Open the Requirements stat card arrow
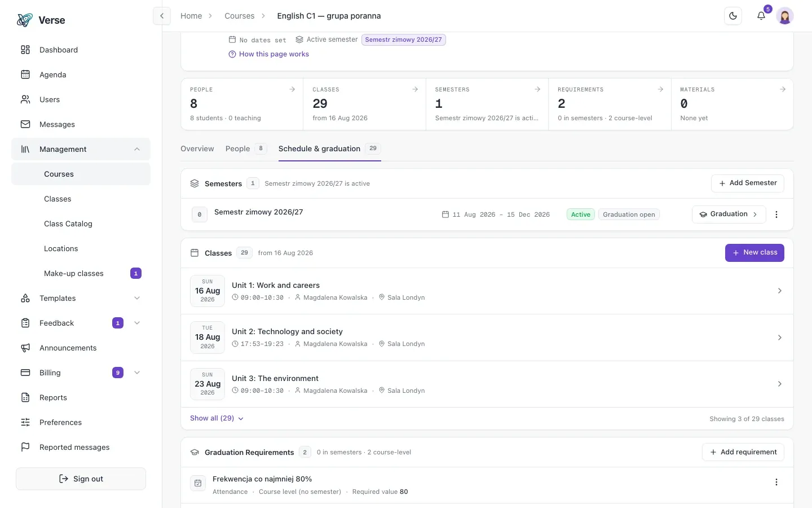812x508 pixels. 660,89
